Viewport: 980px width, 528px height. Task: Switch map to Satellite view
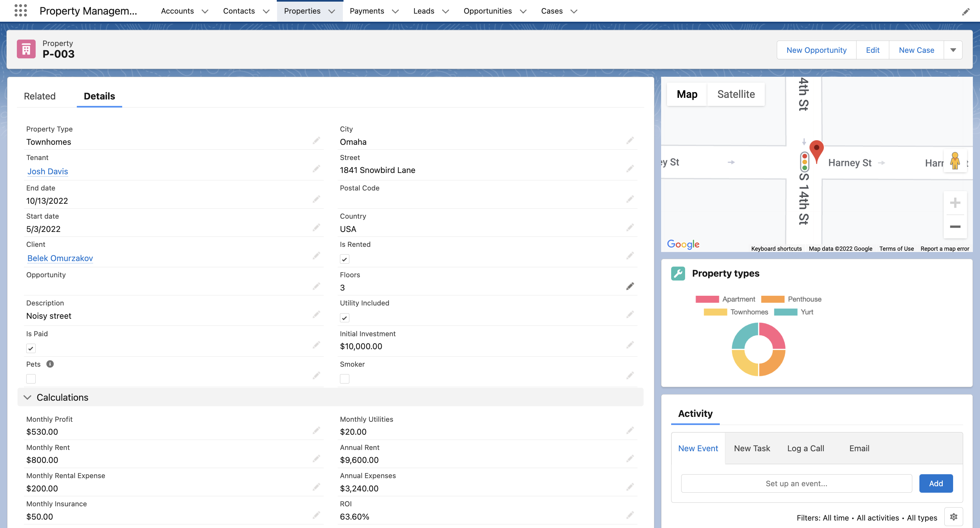pyautogui.click(x=736, y=94)
